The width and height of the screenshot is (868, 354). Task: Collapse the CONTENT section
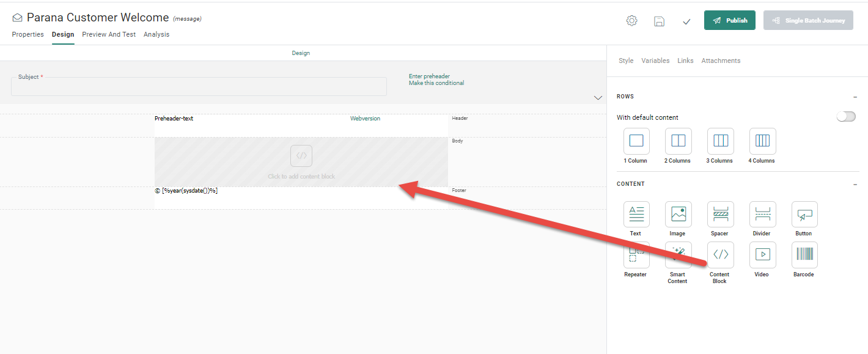tap(855, 184)
